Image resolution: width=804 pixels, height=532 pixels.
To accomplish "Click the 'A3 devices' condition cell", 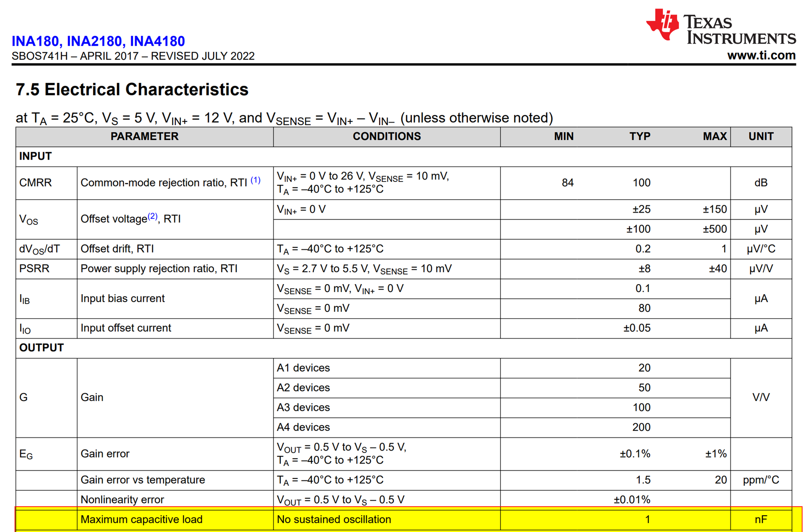I will 386,408.
